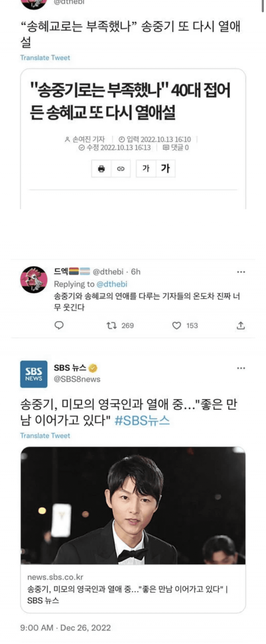Viewport: 266px width, 644px height.
Task: Click the copy link icon in the article
Action: pyautogui.click(x=121, y=169)
